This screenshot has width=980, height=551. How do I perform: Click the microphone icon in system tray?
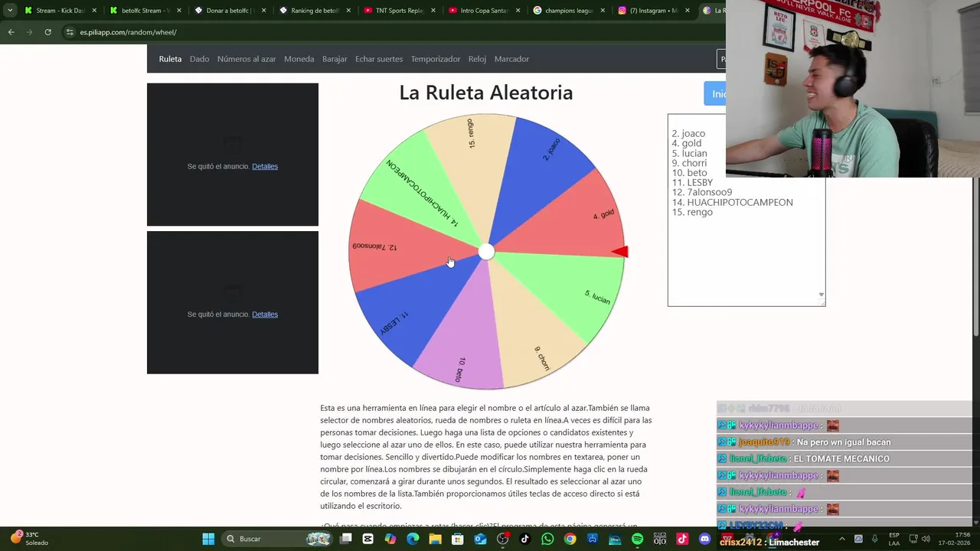[x=874, y=539]
